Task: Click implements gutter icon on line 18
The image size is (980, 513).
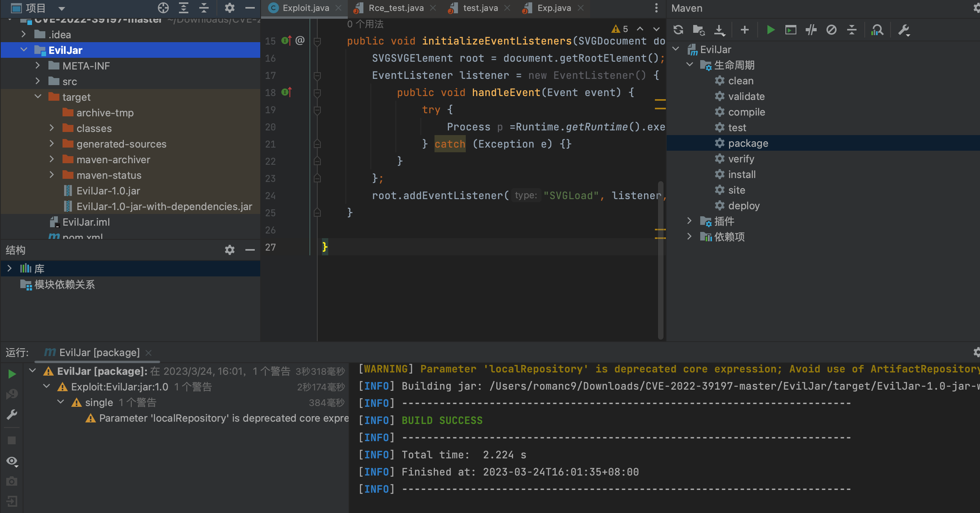Action: click(286, 92)
